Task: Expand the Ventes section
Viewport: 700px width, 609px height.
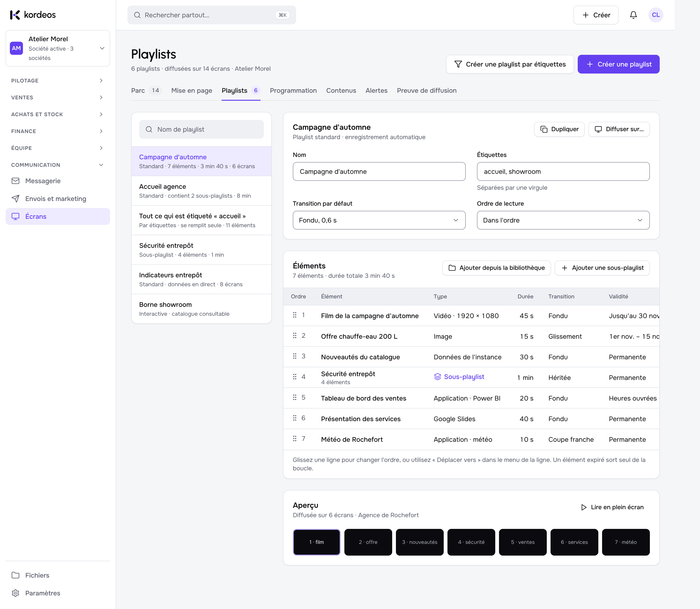Action: point(58,97)
